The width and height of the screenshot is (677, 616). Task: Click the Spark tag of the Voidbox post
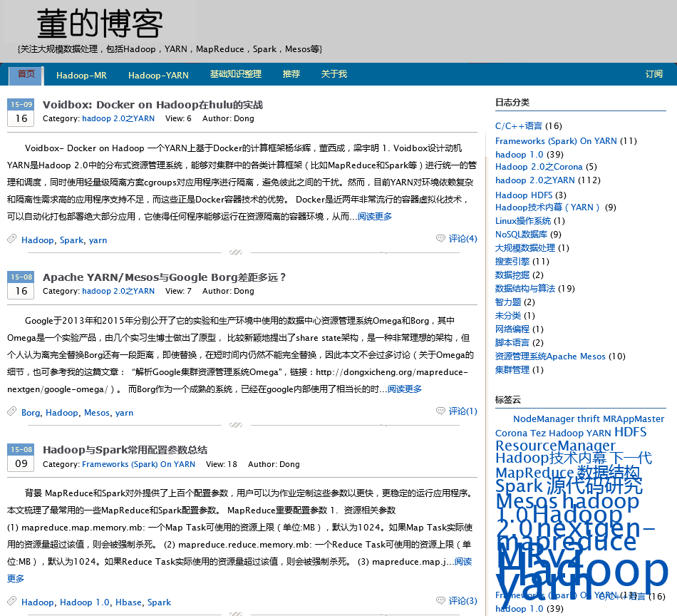pos(71,240)
